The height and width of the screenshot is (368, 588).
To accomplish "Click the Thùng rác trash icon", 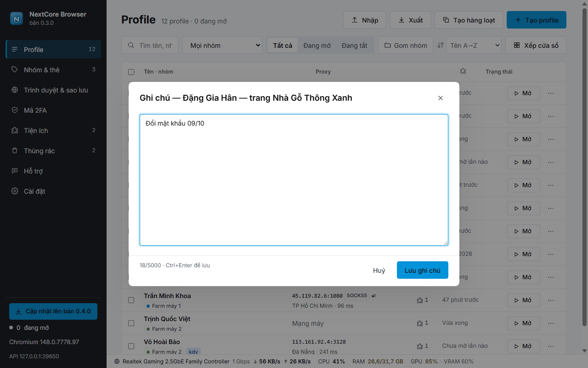I will [15, 150].
